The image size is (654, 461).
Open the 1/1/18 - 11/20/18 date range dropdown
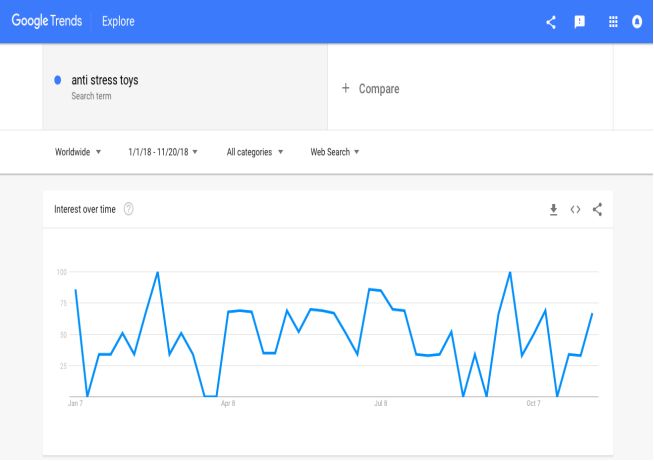[163, 152]
